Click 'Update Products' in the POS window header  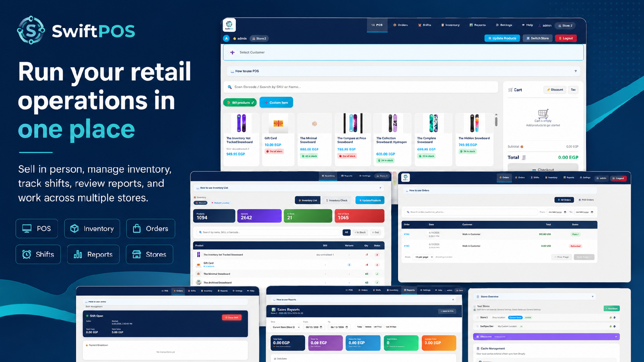[x=502, y=38]
